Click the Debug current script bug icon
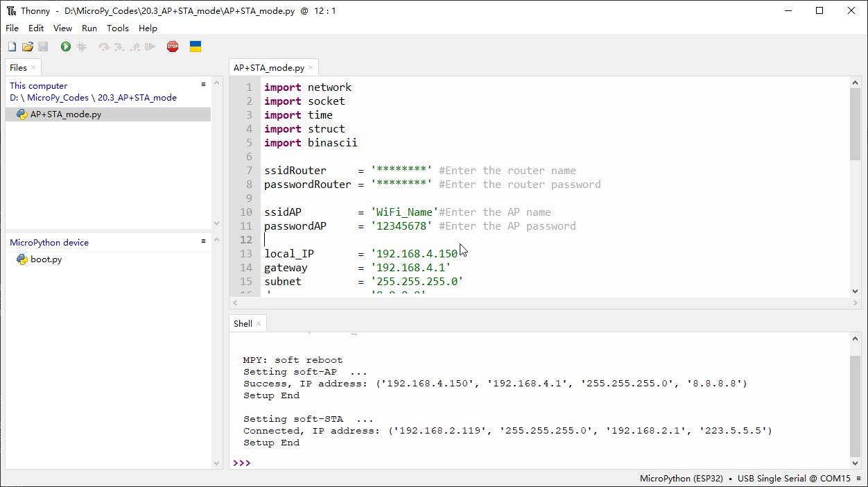868x487 pixels. coord(81,46)
